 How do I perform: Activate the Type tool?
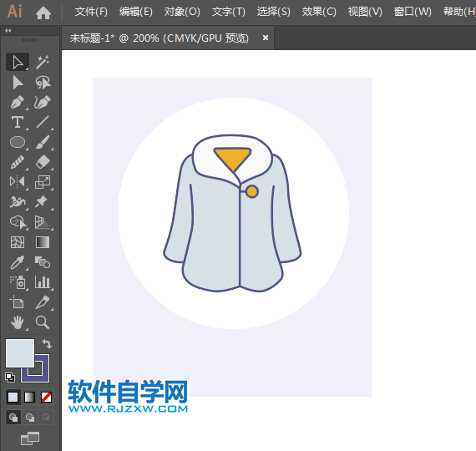[18, 122]
